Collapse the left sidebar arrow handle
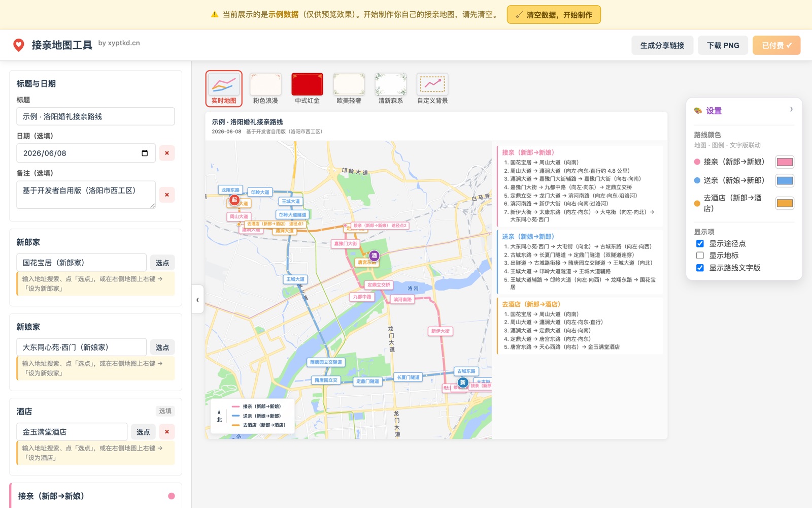812x508 pixels. click(x=197, y=300)
